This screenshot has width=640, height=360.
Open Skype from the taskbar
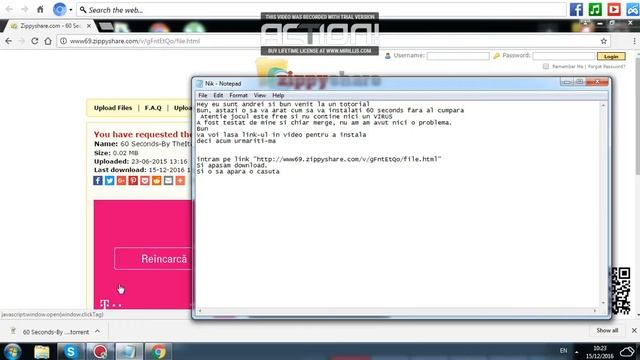[71, 351]
